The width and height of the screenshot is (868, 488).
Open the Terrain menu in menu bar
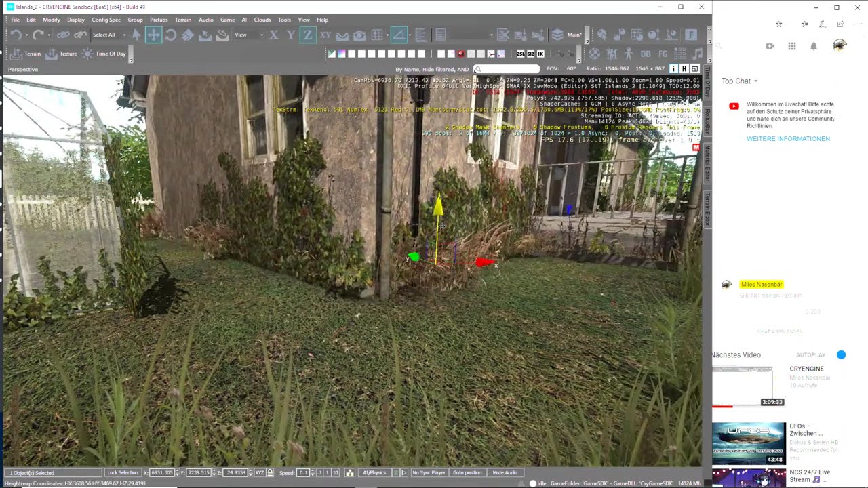tap(183, 20)
